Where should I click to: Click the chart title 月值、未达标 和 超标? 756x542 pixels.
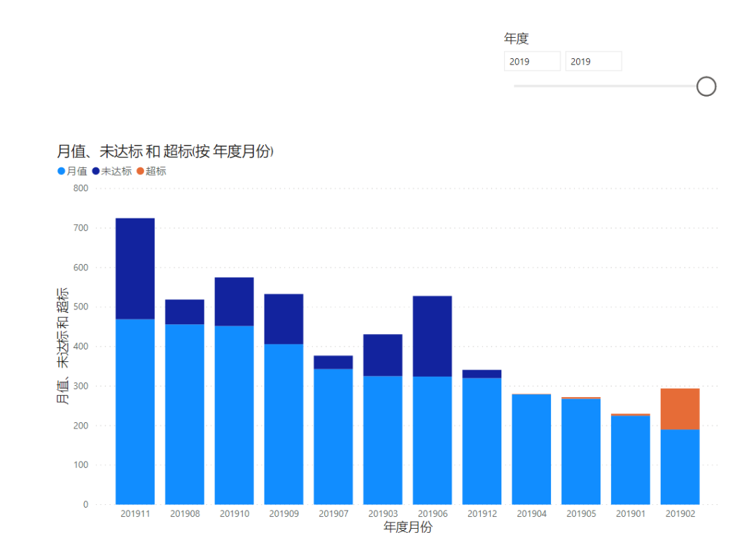coord(165,151)
